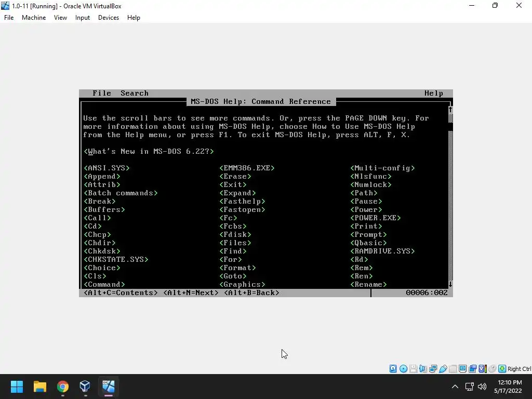Open the Help menu in MS-DOS Help
Image resolution: width=532 pixels, height=399 pixels.
(x=434, y=94)
